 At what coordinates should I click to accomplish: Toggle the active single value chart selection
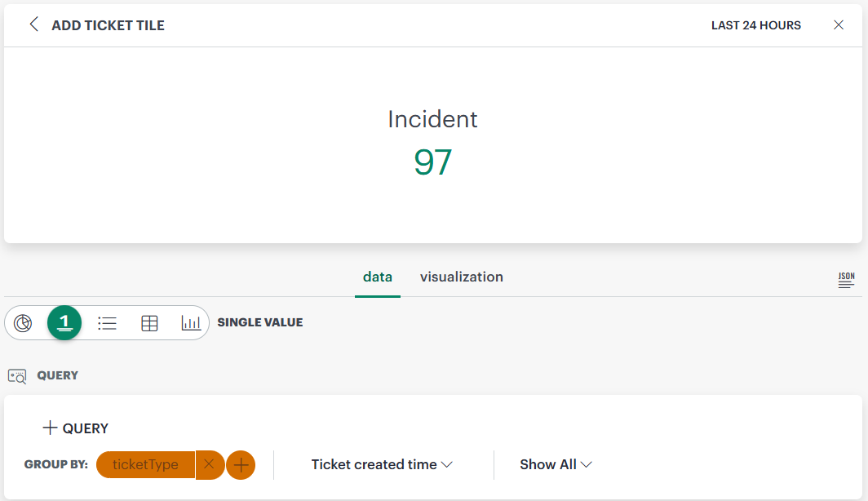[64, 322]
